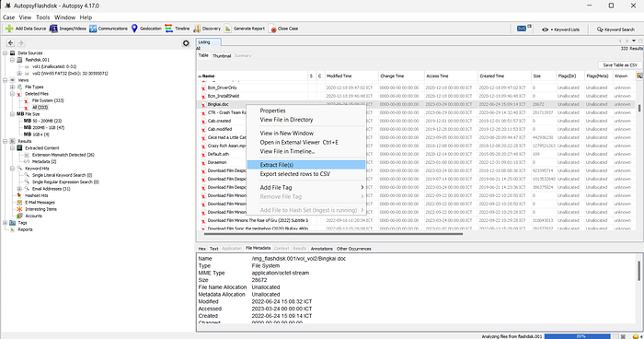The image size is (644, 339).
Task: Click the ingest analysis progress bar
Action: (581, 336)
